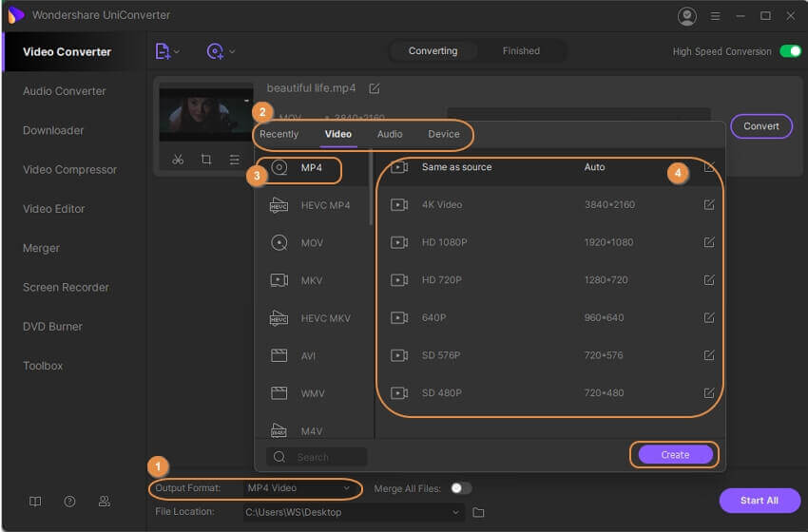This screenshot has width=808, height=532.
Task: Click the Create button
Action: click(675, 455)
